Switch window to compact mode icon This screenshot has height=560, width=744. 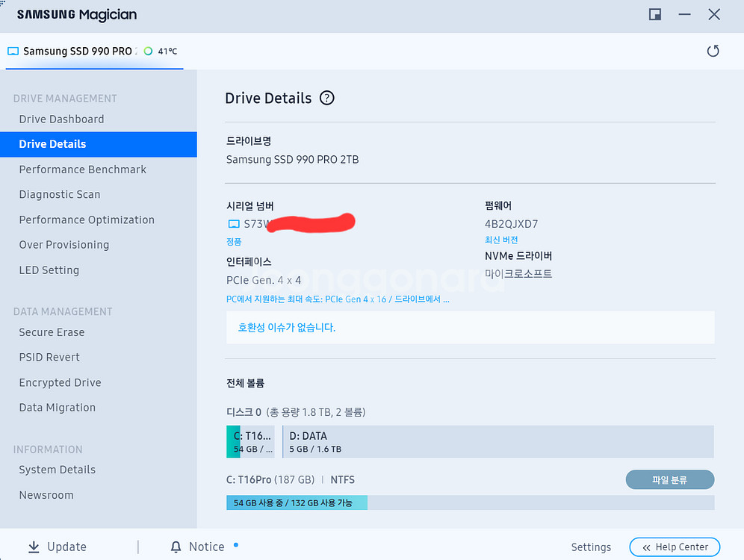pos(655,14)
